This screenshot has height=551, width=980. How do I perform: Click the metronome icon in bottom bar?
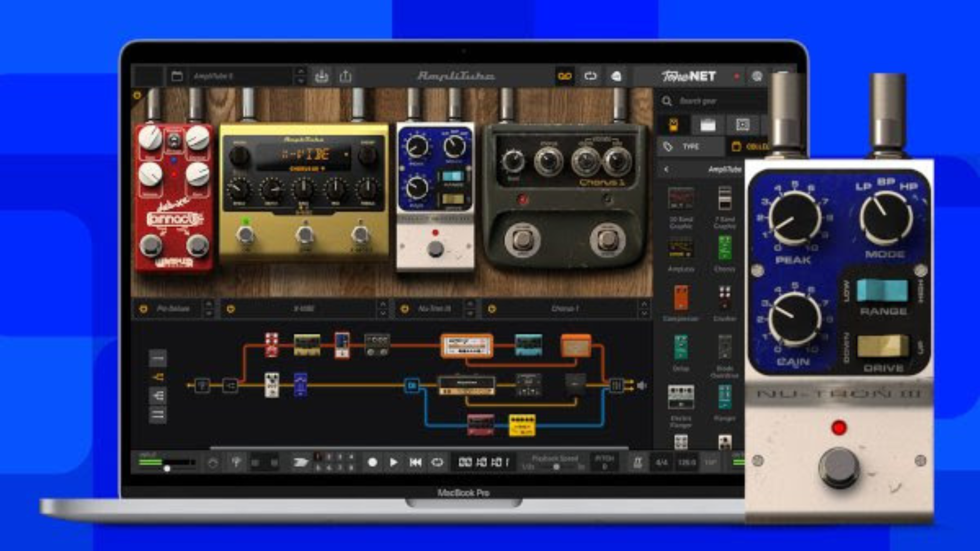tap(638, 462)
